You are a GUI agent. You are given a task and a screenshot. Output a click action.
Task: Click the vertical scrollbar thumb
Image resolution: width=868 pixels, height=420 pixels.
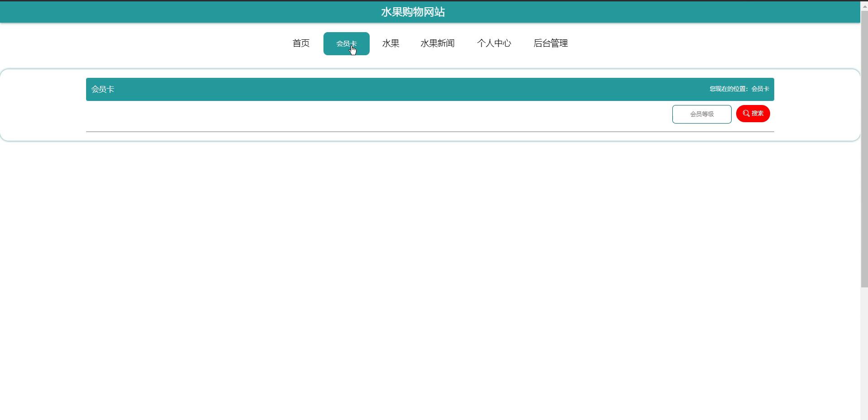tap(864, 149)
